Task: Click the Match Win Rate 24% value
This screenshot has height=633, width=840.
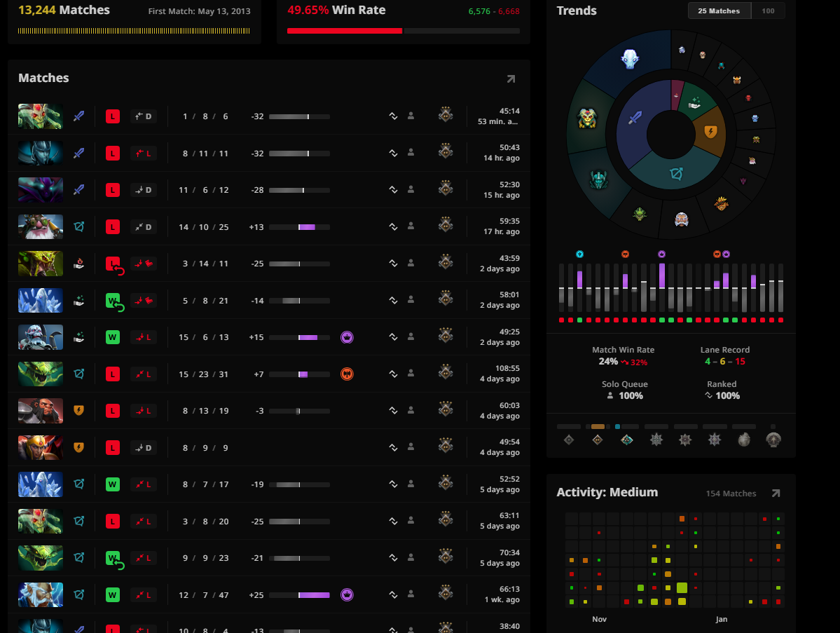Action: tap(608, 361)
